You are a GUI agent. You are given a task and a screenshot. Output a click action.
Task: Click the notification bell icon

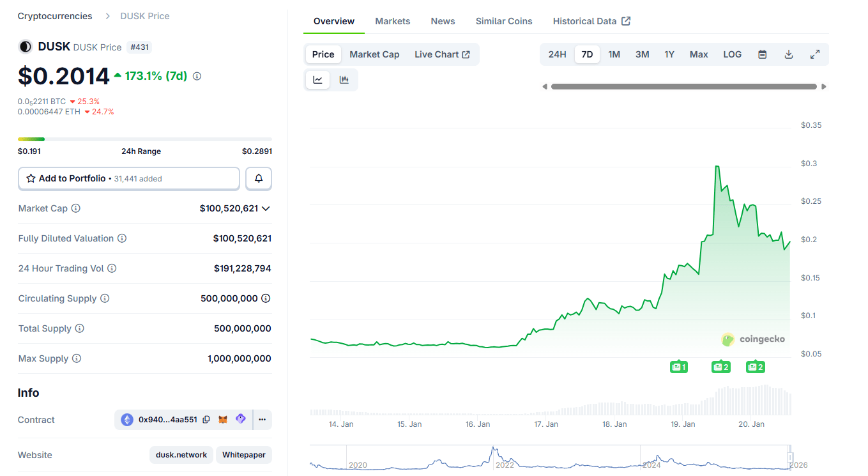tap(259, 179)
